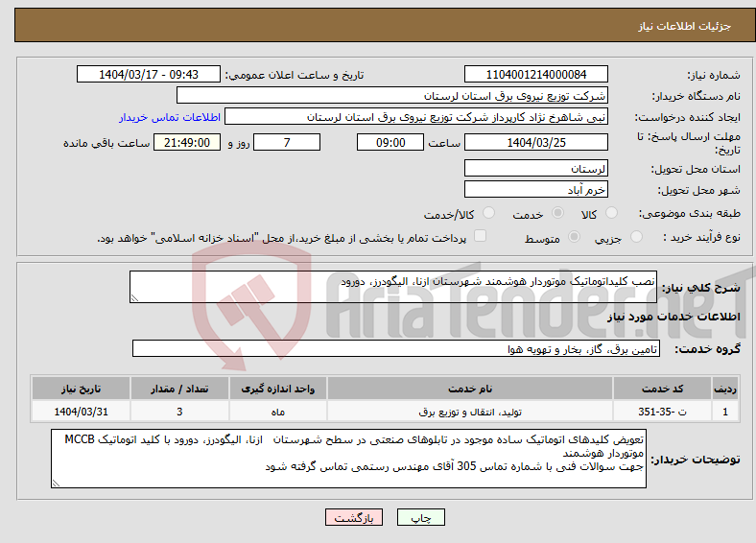Click the unit cell ماه
756x543 pixels.
(278, 412)
